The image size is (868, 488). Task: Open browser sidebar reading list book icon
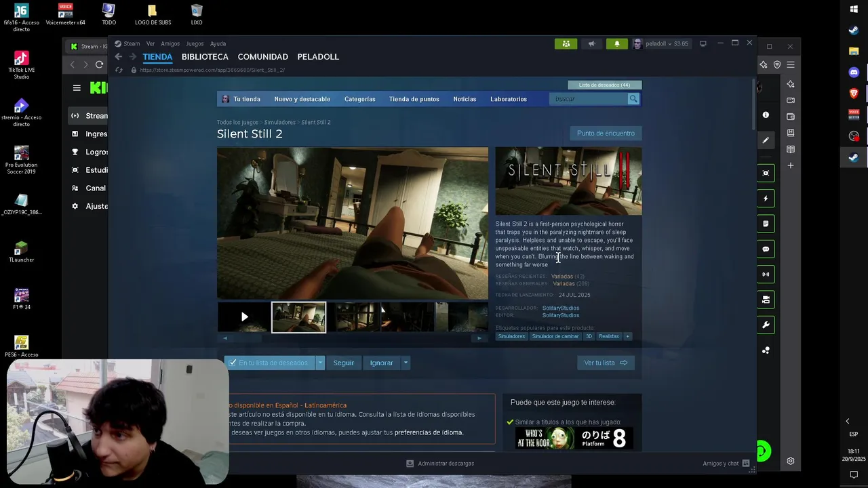[x=791, y=149]
